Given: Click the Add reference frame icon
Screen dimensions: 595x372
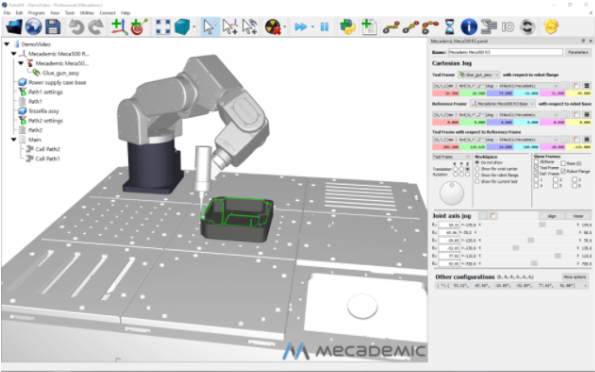Looking at the screenshot, I should [119, 27].
